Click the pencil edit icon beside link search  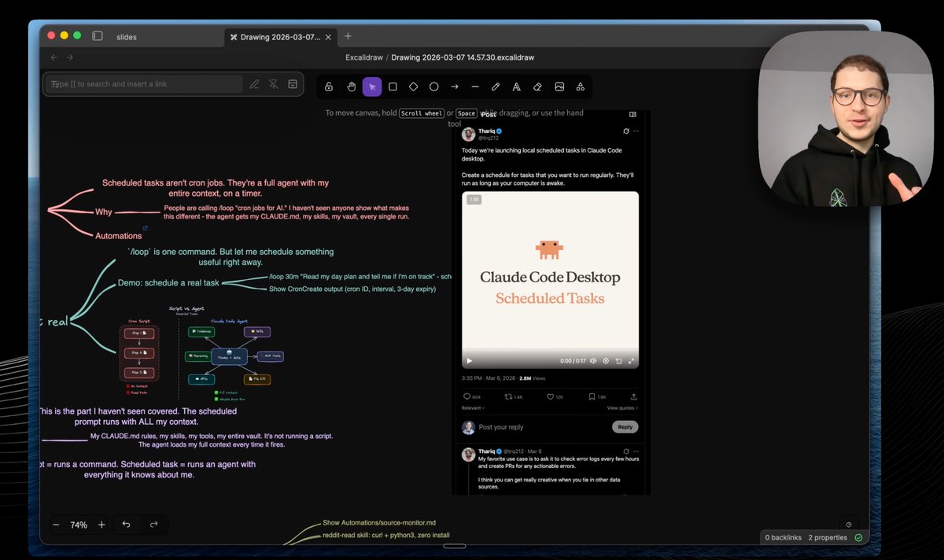click(x=254, y=84)
